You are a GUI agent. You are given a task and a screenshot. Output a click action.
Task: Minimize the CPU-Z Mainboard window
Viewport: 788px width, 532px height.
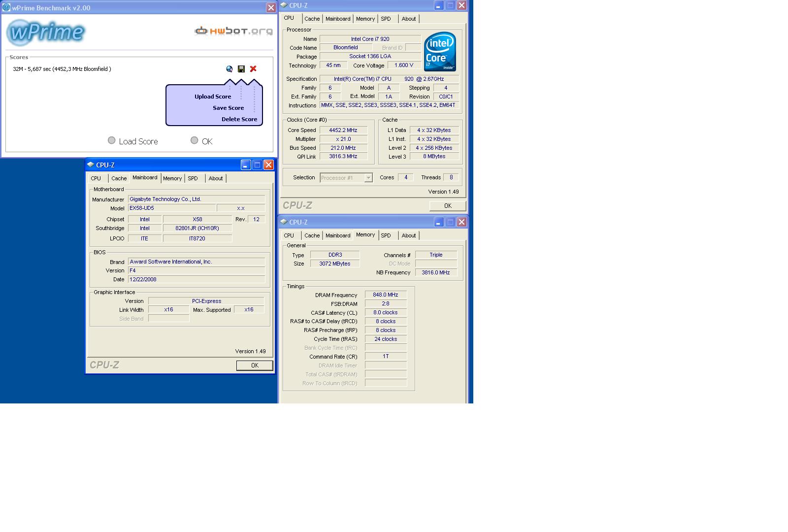(246, 165)
